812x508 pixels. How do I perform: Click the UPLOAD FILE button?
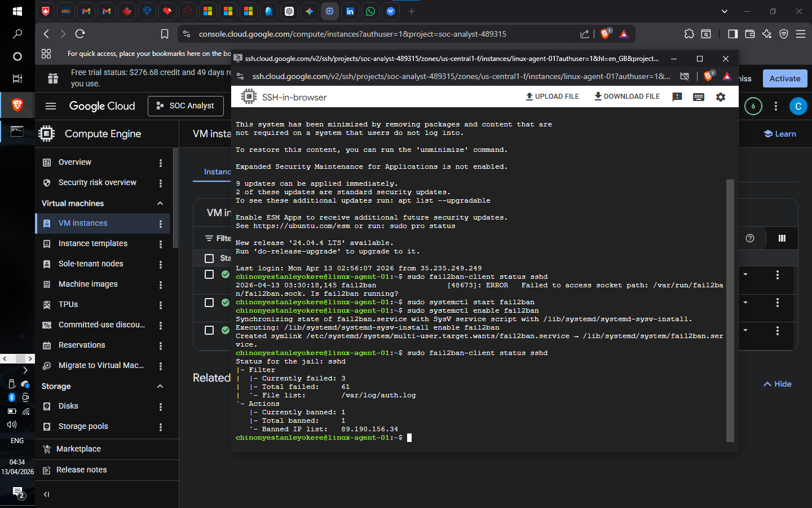pos(553,97)
